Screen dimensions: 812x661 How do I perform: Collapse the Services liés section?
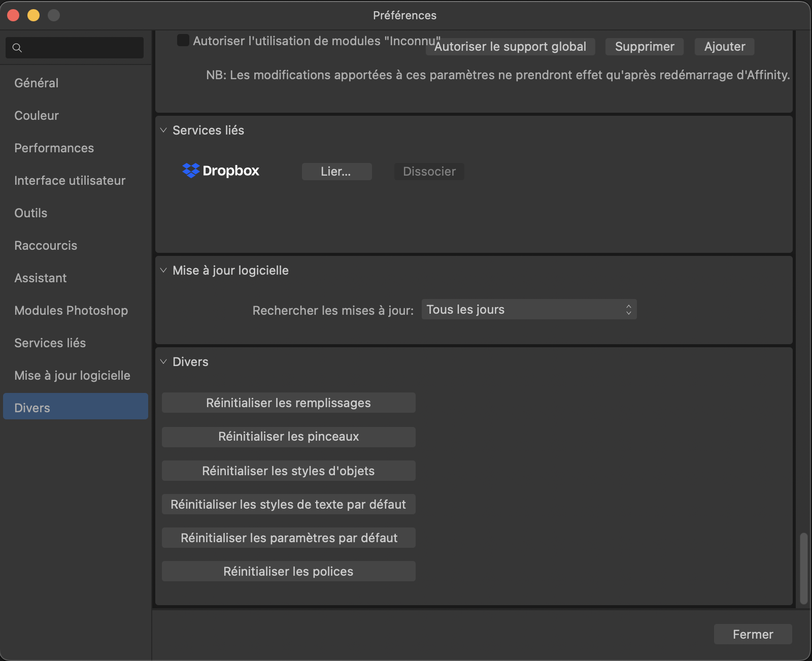coord(163,130)
